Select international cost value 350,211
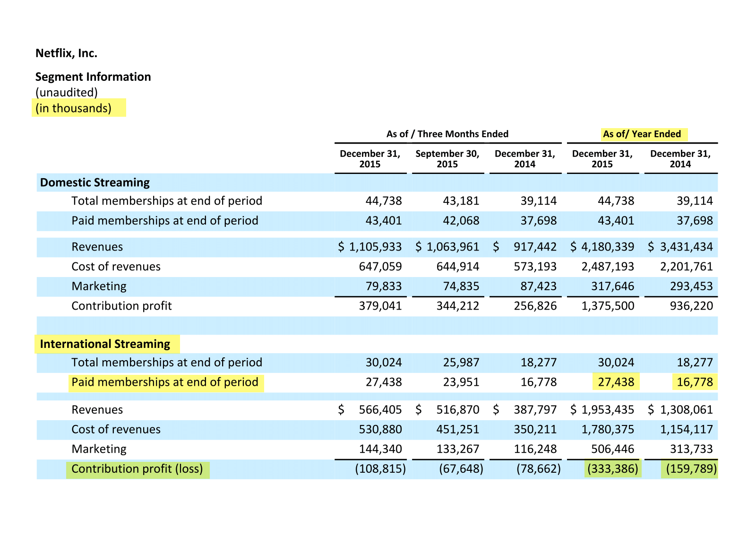Image resolution: width=756 pixels, height=554 pixels. point(535,430)
